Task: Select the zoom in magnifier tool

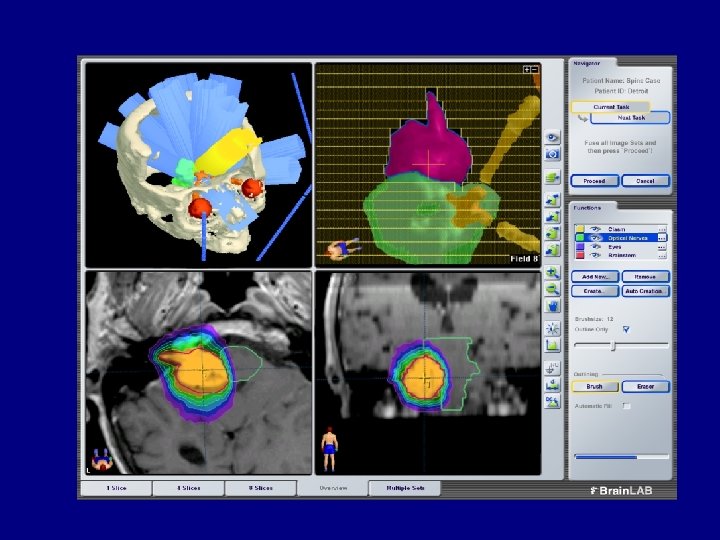Action: click(552, 272)
